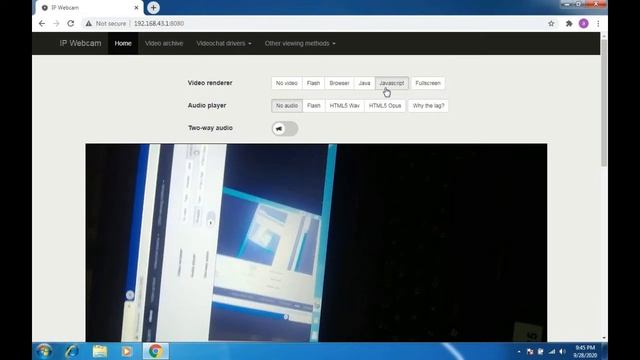This screenshot has height=360, width=640.
Task: Click the Not secure warning icon
Action: (x=89, y=24)
